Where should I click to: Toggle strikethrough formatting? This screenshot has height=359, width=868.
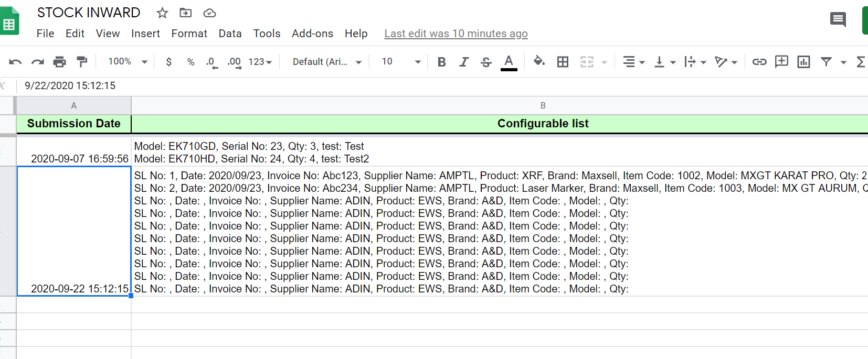(486, 62)
